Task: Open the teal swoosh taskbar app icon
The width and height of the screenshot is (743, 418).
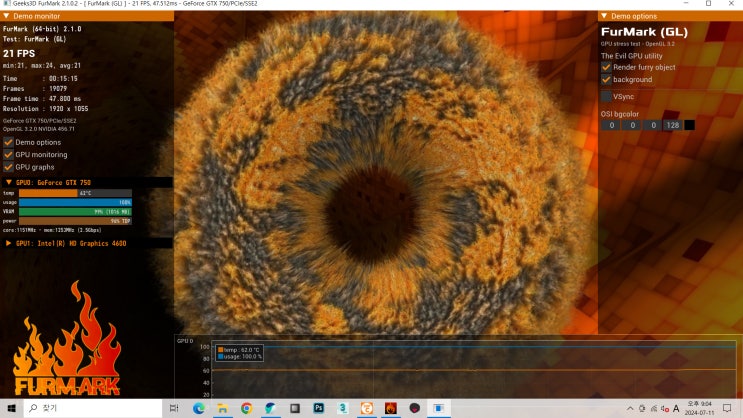Action: click(271, 408)
